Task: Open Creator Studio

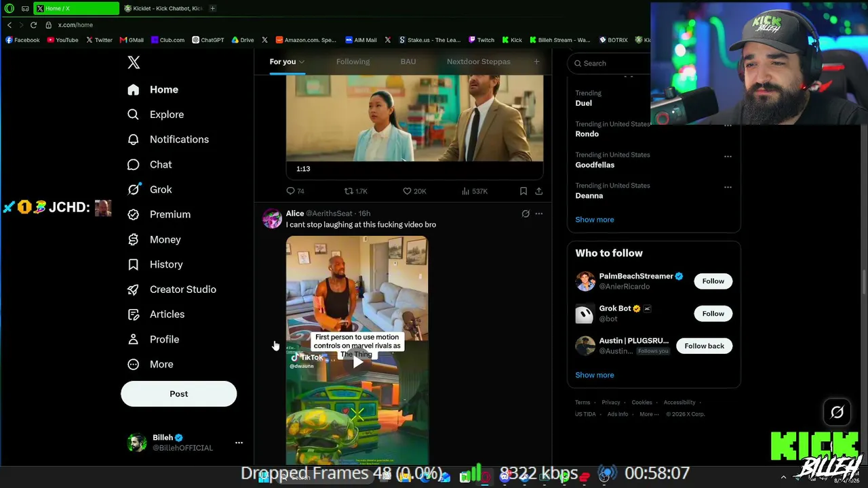Action: click(172, 289)
